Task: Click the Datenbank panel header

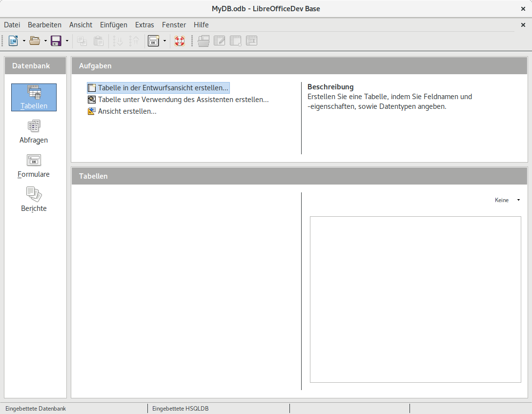Action: point(35,66)
